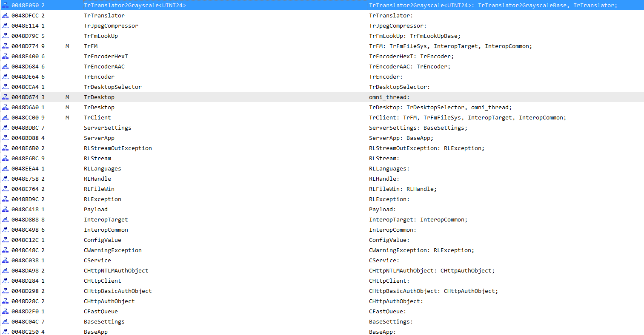Click the M flag on the TrClient row
Viewport: 644px width, 335px height.
click(x=67, y=117)
